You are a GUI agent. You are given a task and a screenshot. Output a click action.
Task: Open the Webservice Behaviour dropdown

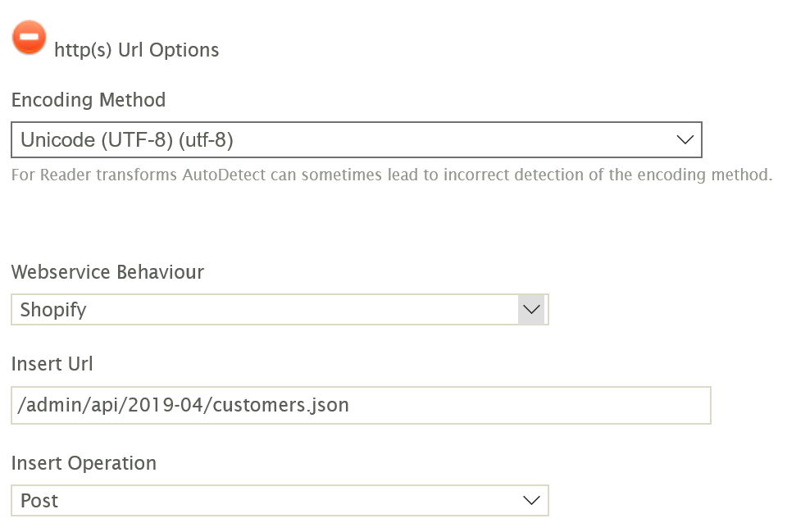coord(279,310)
